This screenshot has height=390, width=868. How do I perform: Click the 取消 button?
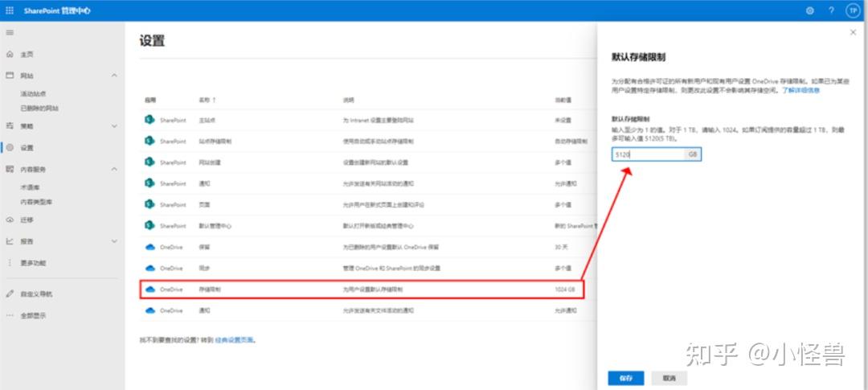[669, 379]
